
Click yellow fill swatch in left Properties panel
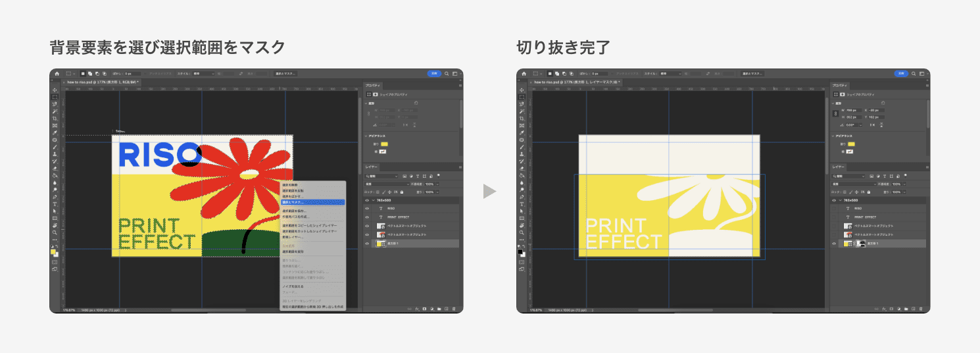pos(384,144)
